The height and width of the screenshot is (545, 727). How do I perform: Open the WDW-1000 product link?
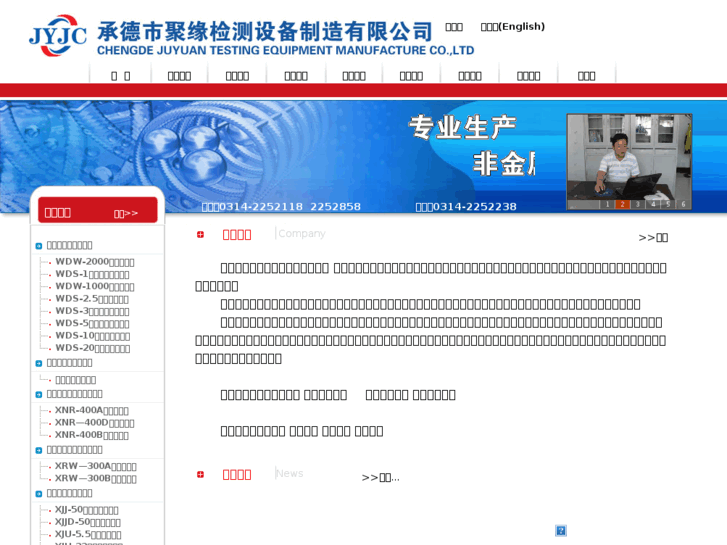click(95, 286)
